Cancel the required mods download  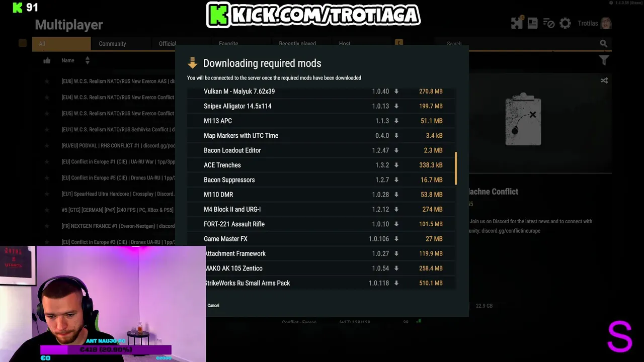(x=213, y=305)
